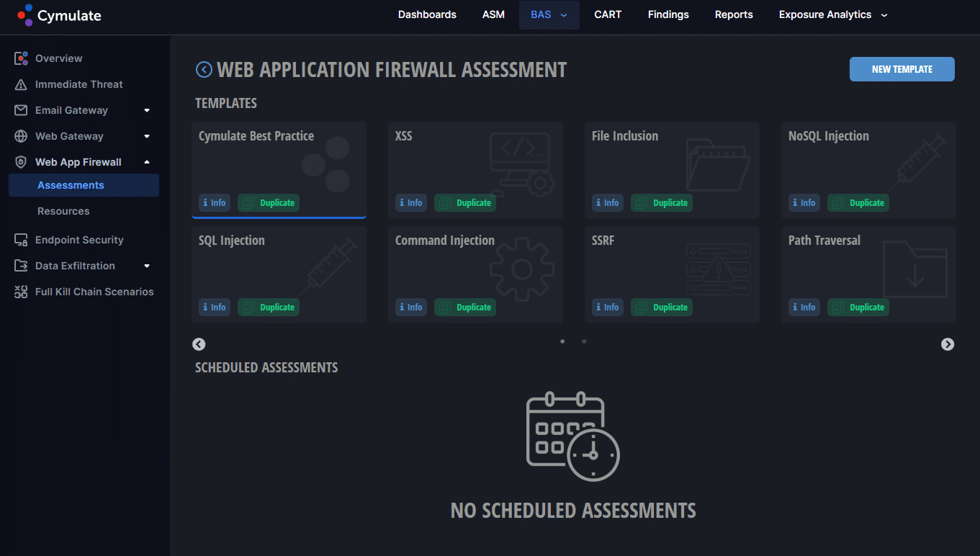Screen dimensions: 980x556
Task: Jump to first templates carousel page dot
Action: click(562, 341)
